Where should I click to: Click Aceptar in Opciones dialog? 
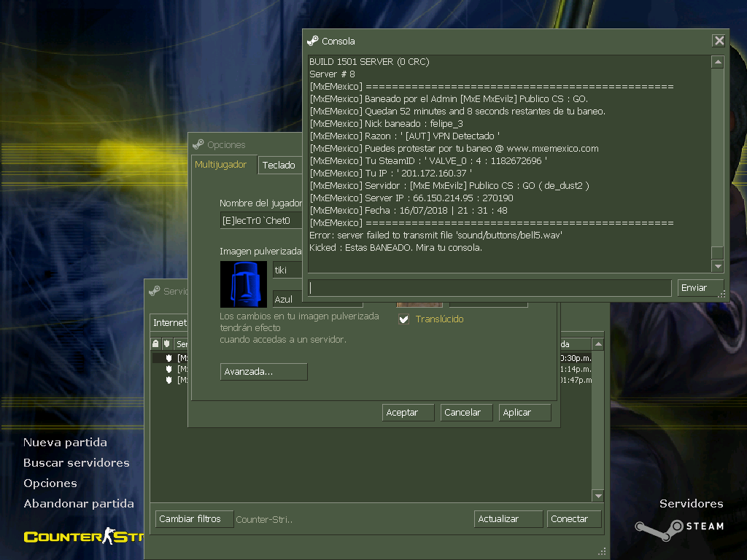pos(409,413)
